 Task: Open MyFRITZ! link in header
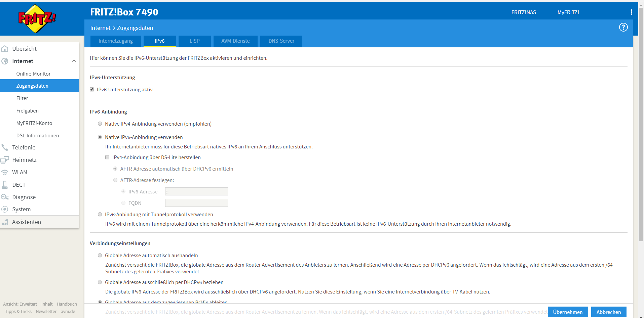pyautogui.click(x=568, y=12)
